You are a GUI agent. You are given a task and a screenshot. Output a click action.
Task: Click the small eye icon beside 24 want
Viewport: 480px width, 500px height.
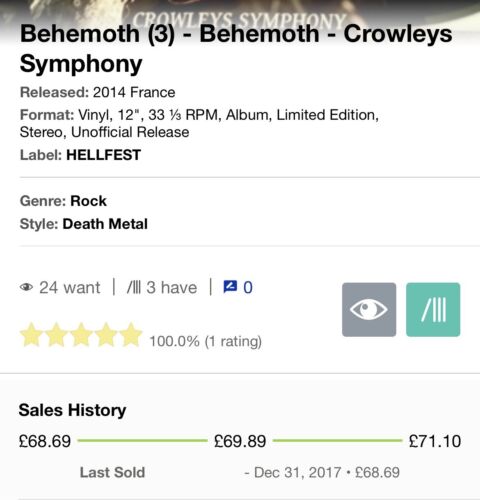(26, 287)
